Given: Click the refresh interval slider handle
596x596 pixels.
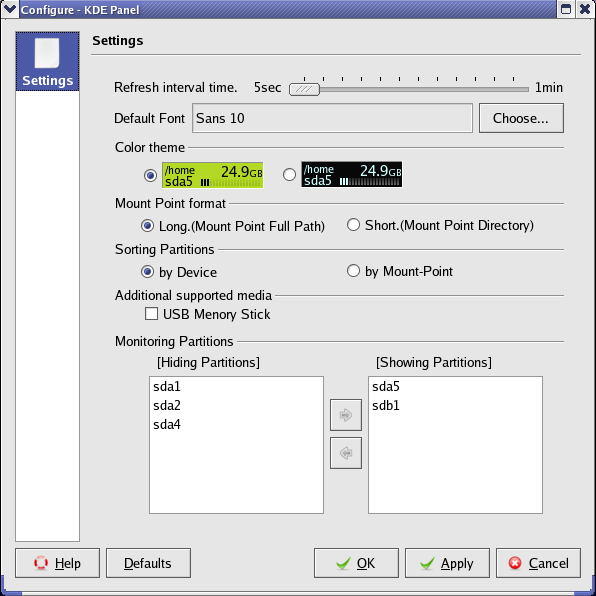Looking at the screenshot, I should [x=304, y=90].
